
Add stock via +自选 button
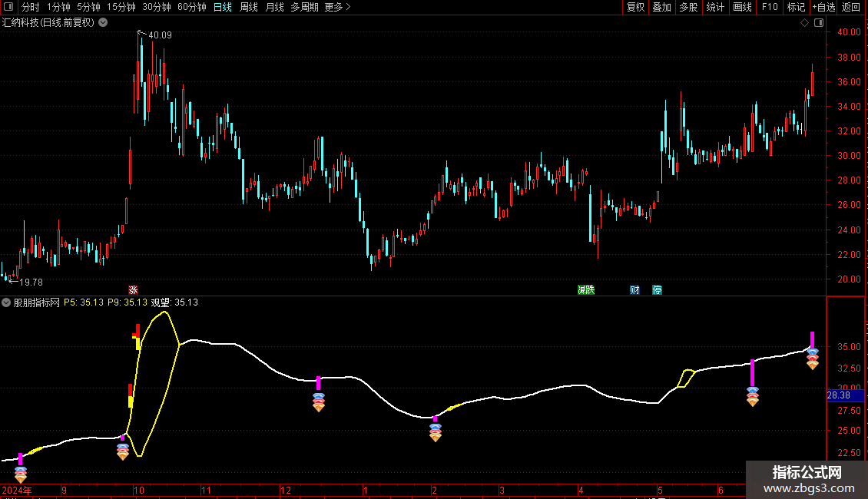click(823, 7)
